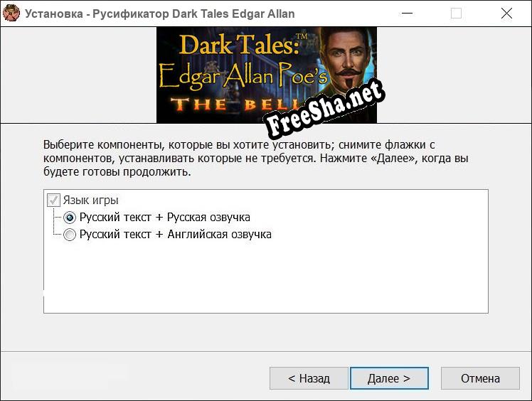Click the window title text Установка - Русификатор

(x=159, y=14)
